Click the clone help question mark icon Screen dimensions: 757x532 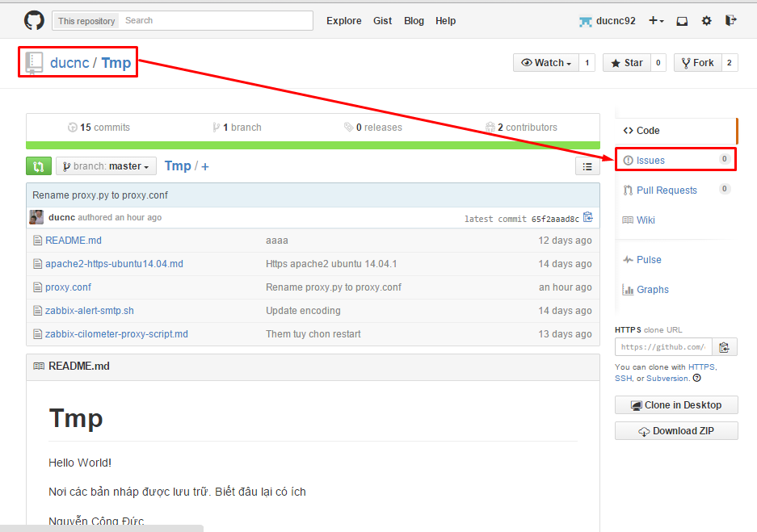[x=696, y=378]
